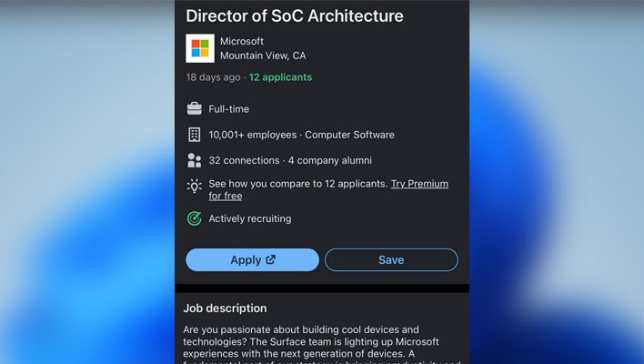Click the Full-time label

[229, 109]
